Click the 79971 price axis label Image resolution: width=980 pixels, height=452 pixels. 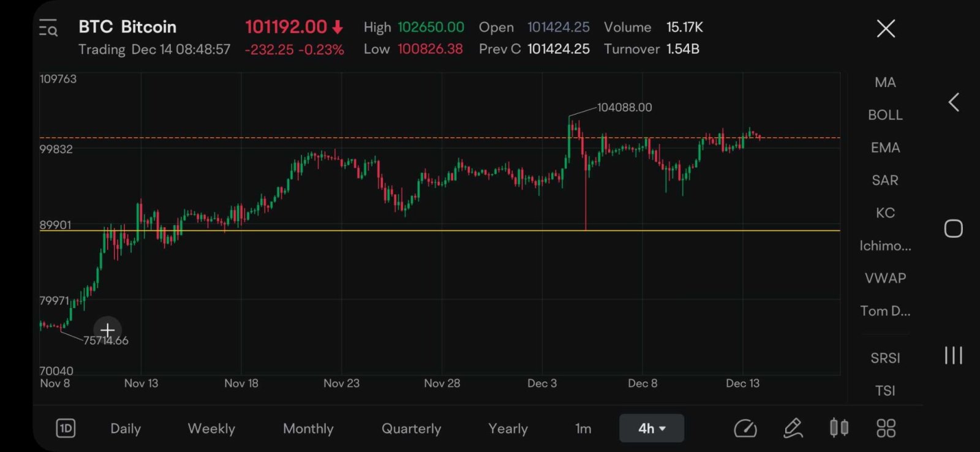55,301
